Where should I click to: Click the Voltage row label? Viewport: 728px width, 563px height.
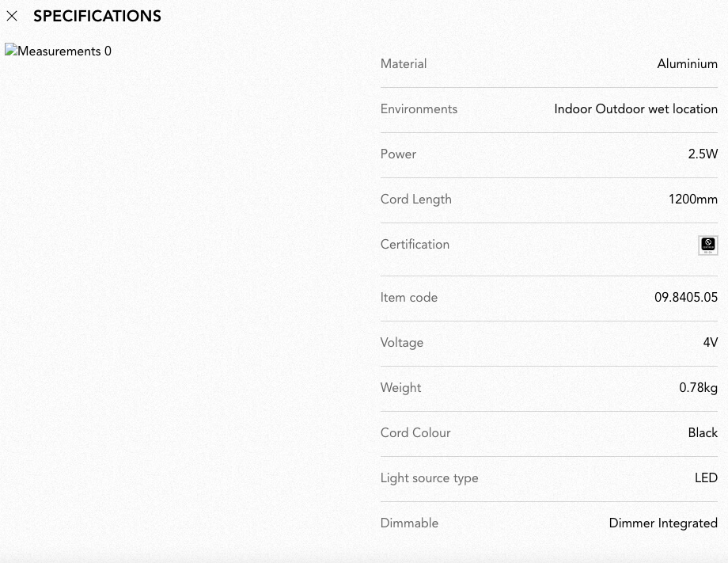pyautogui.click(x=402, y=343)
